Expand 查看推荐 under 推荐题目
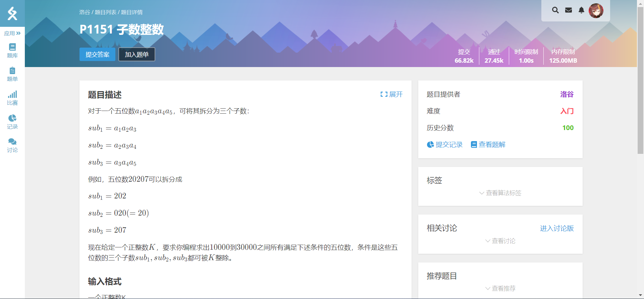Image resolution: width=644 pixels, height=299 pixels. tap(500, 289)
